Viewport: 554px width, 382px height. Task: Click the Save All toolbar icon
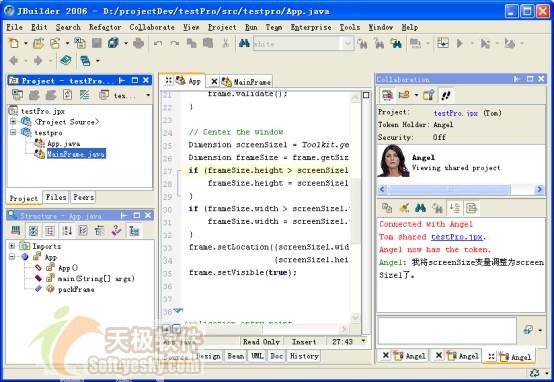coord(113,43)
